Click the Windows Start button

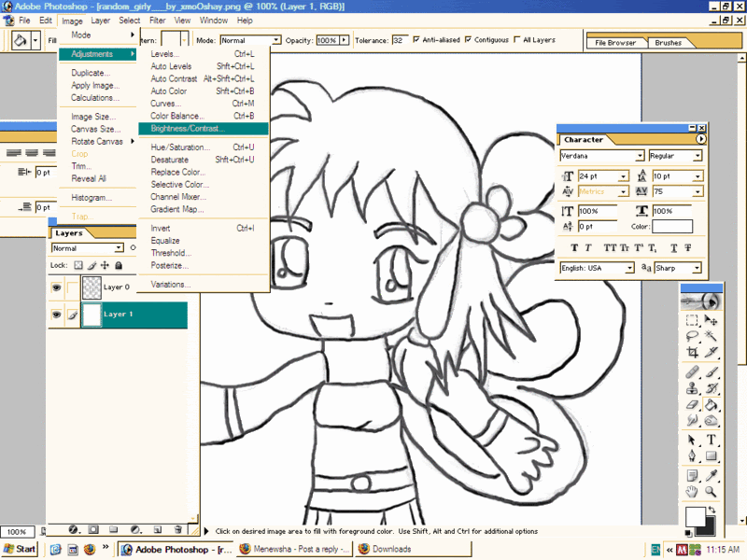click(20, 549)
